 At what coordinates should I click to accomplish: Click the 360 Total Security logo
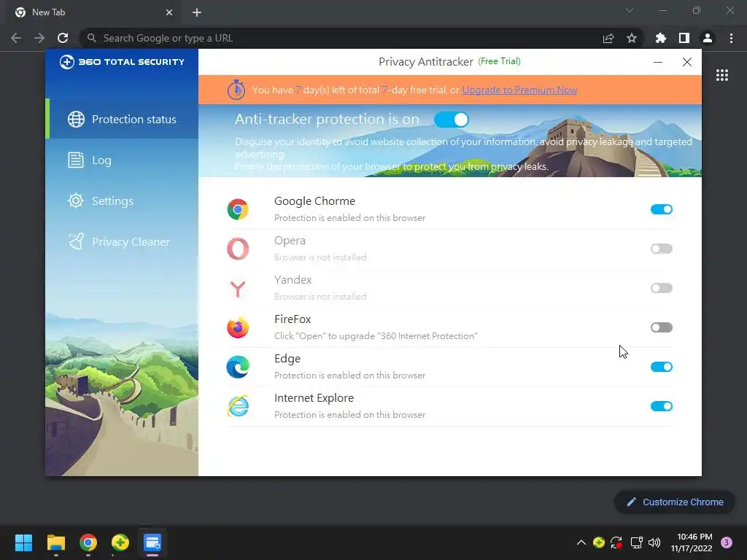click(x=122, y=62)
